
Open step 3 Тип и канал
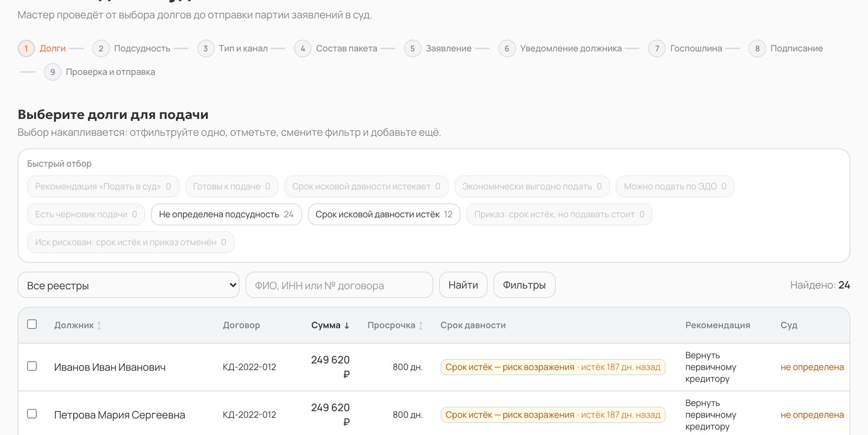tap(232, 48)
